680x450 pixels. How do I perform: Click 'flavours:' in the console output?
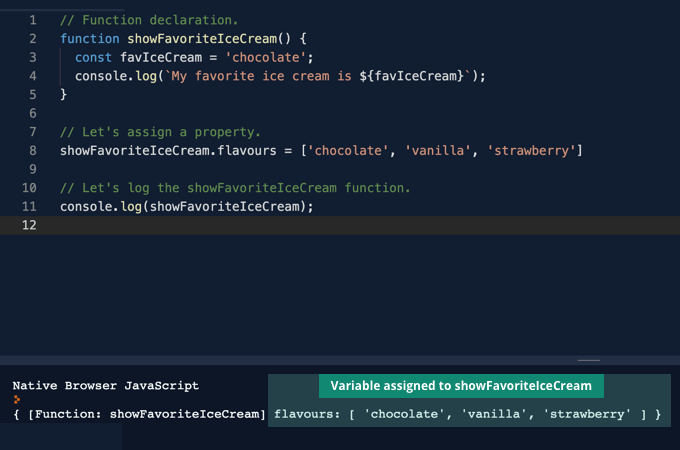(307, 414)
